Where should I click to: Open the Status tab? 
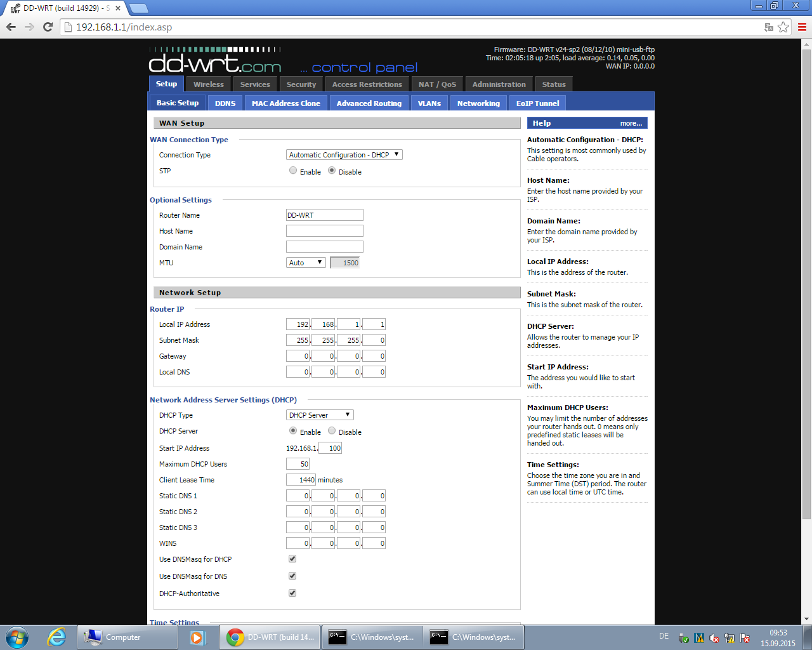tap(554, 84)
